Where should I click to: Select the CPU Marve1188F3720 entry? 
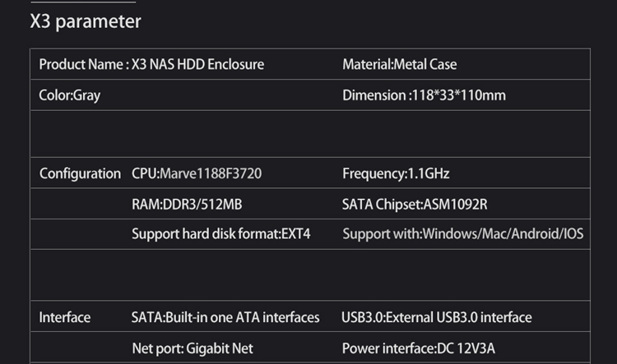point(197,173)
